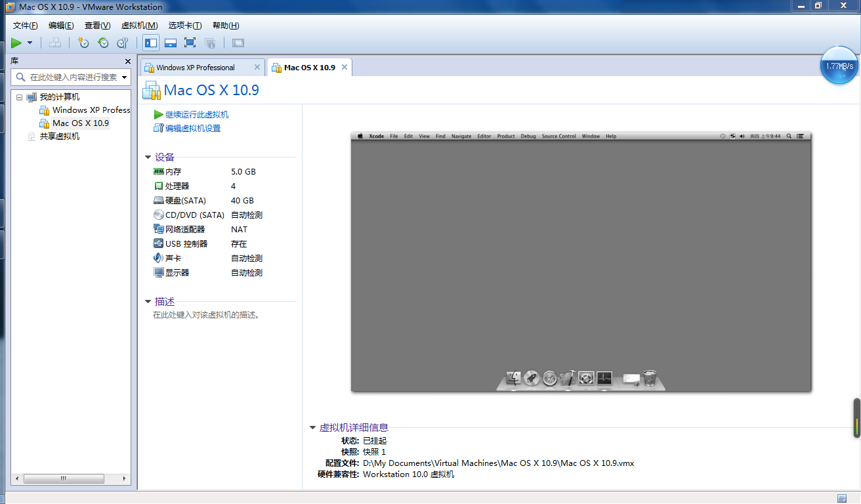Open the library search filter dropdown
Screen dimensions: 861x504
(x=125, y=77)
